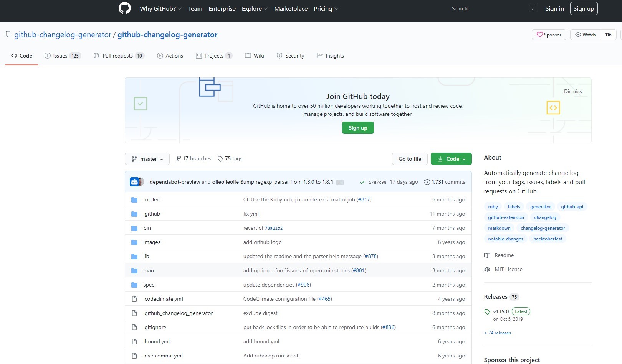Image resolution: width=622 pixels, height=364 pixels.
Task: Dismiss the Join GitHub banner
Action: [x=573, y=91]
